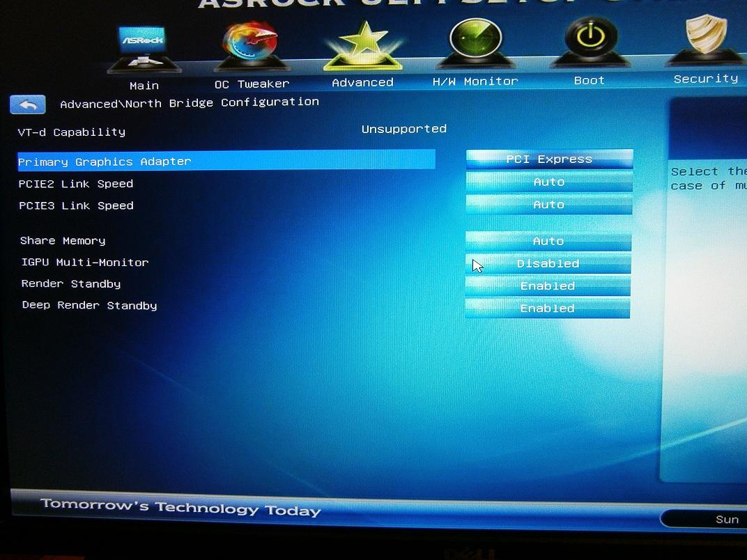747x560 pixels.
Task: Toggle IGPU Multi-Monitor Disabled option
Action: point(548,264)
